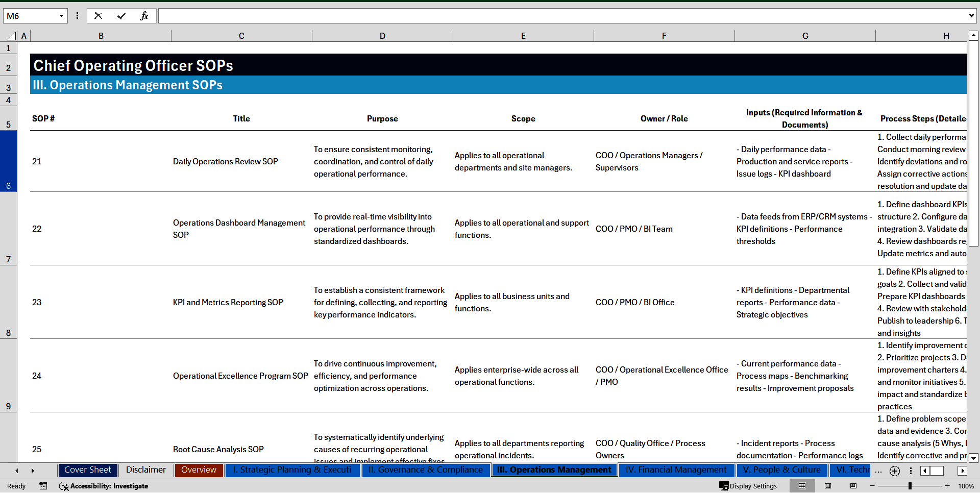This screenshot has width=980, height=493.
Task: Add a new sheet with plus icon
Action: (894, 471)
